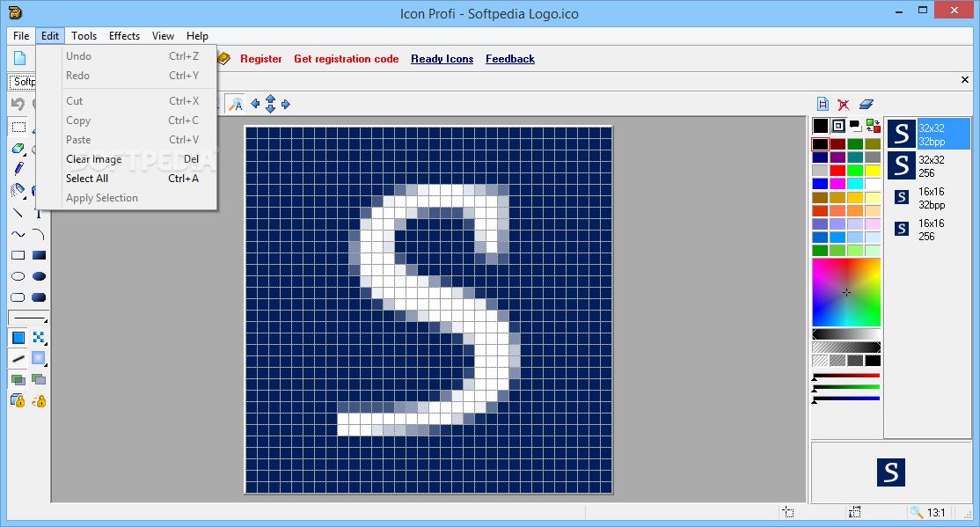Select the empty Rounded Rectangle tool

(x=18, y=297)
